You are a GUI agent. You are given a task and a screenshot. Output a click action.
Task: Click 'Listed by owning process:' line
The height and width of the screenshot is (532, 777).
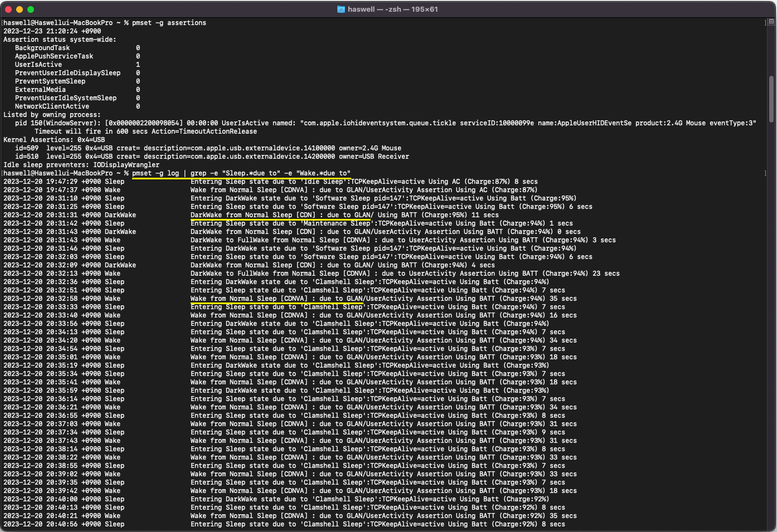52,115
